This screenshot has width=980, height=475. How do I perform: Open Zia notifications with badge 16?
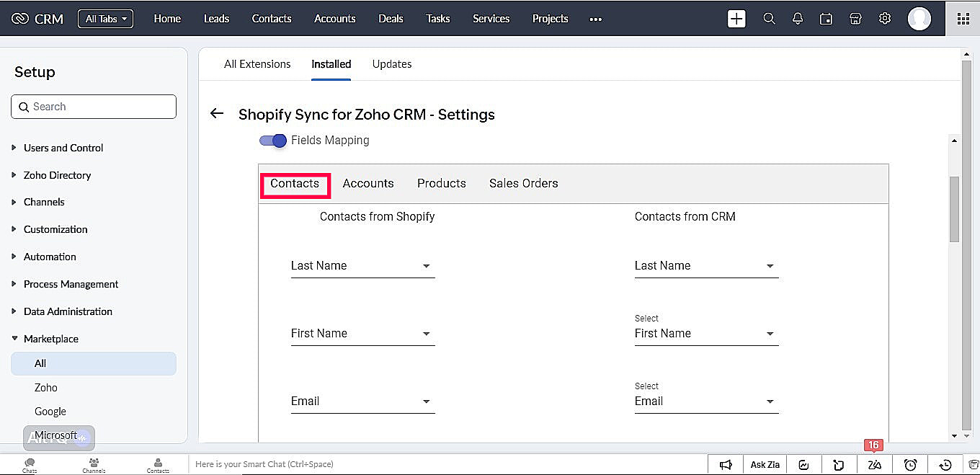pos(874,465)
